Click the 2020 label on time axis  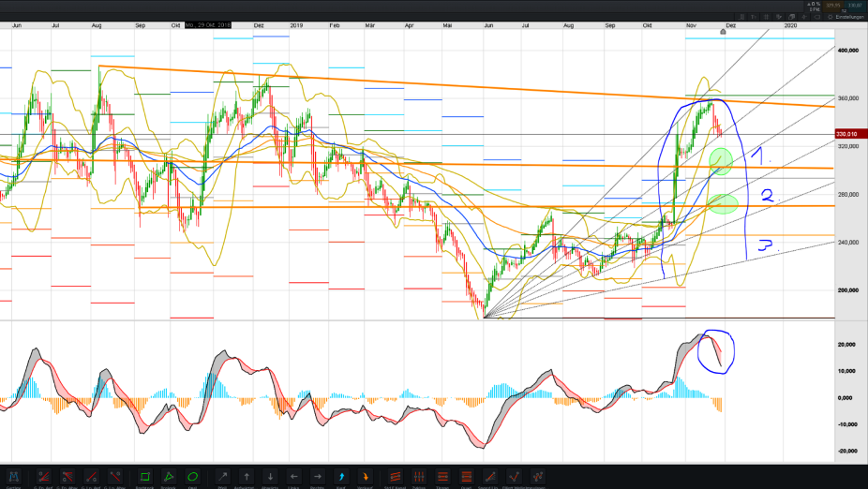790,25
